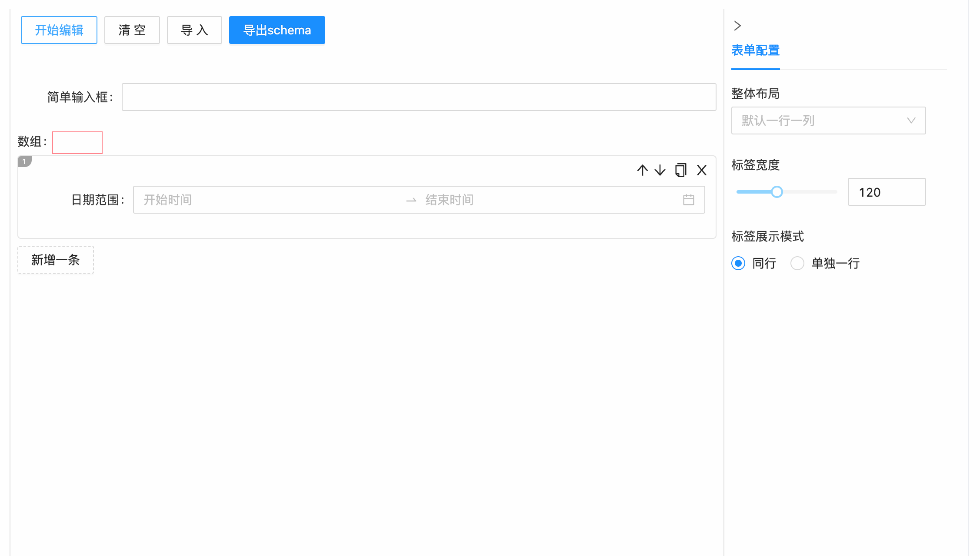Switch to the 表单配置 tab
980x556 pixels.
tap(756, 51)
